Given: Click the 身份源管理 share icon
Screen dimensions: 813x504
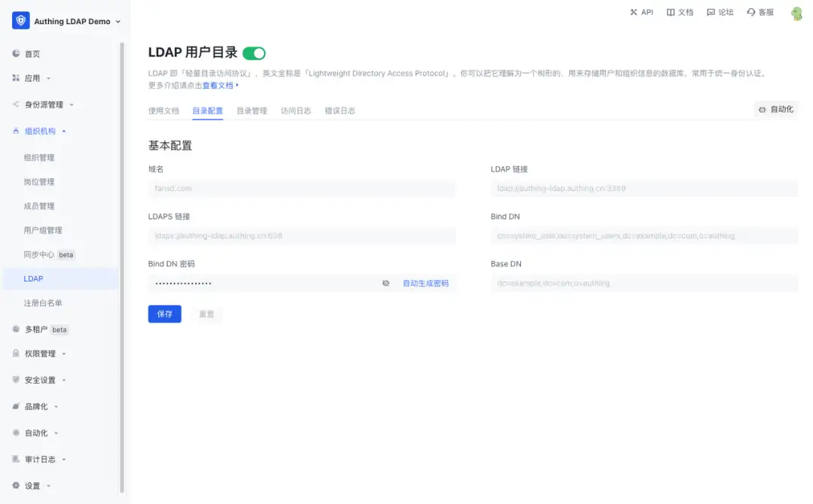Looking at the screenshot, I should [16, 104].
